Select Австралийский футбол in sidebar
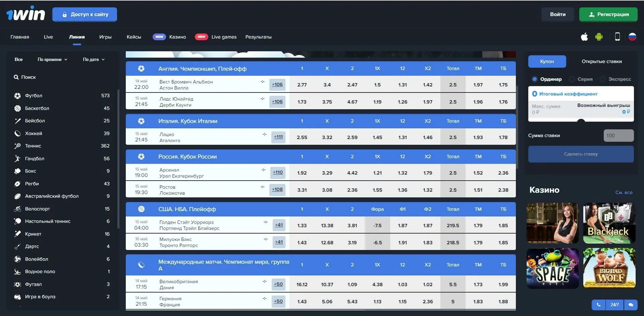 coord(62,196)
